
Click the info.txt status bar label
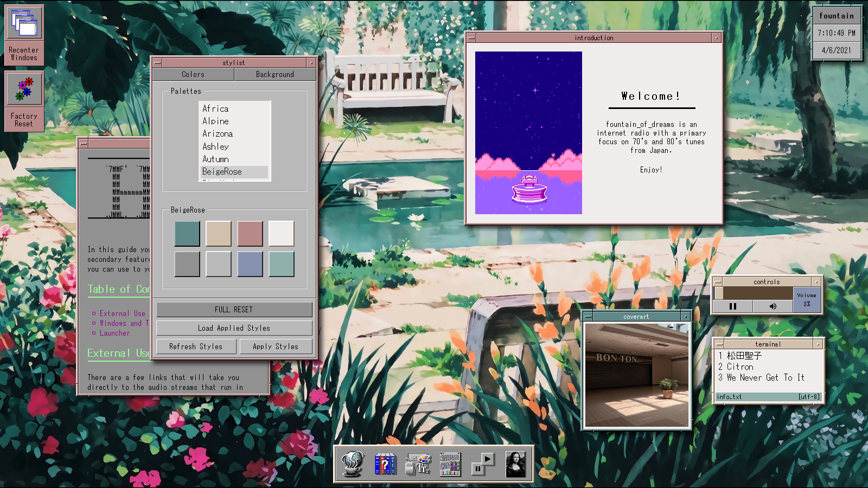(x=729, y=397)
